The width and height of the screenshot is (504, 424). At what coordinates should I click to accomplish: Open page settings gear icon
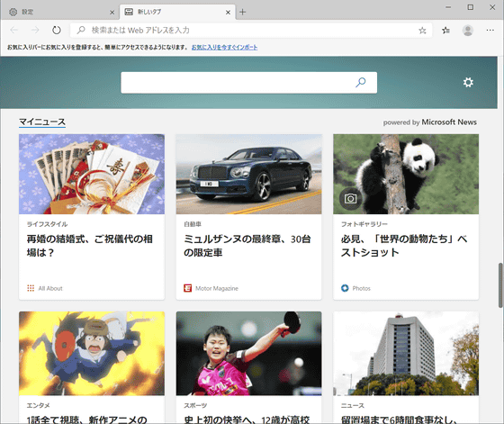(x=468, y=82)
